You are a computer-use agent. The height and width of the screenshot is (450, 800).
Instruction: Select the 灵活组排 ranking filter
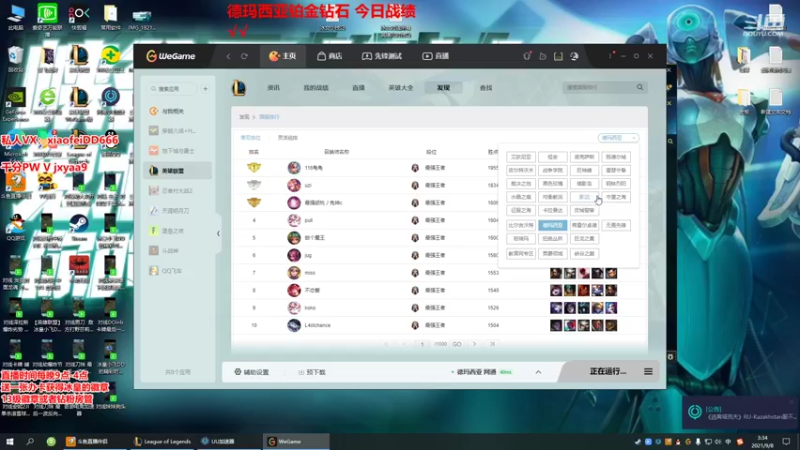point(288,138)
